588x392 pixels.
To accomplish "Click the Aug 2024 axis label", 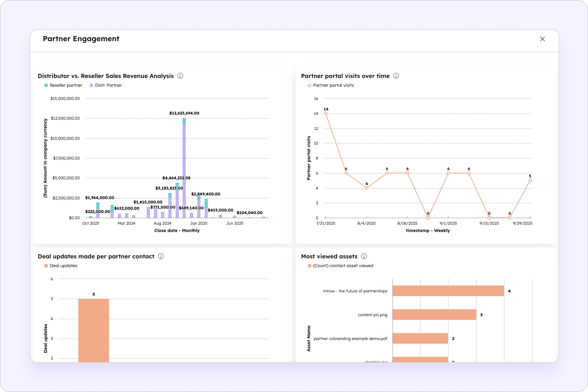I will click(x=162, y=223).
